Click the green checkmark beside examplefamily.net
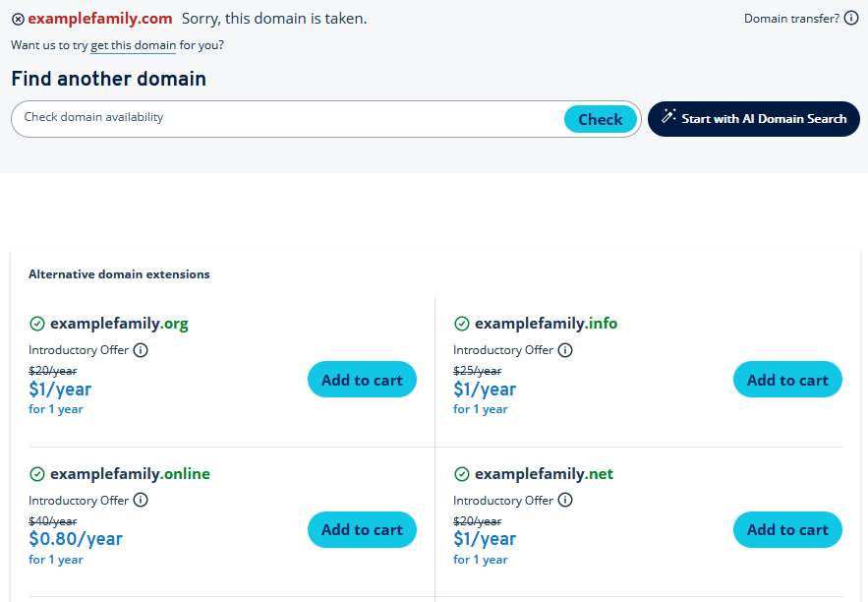Image resolution: width=868 pixels, height=602 pixels. pyautogui.click(x=462, y=474)
